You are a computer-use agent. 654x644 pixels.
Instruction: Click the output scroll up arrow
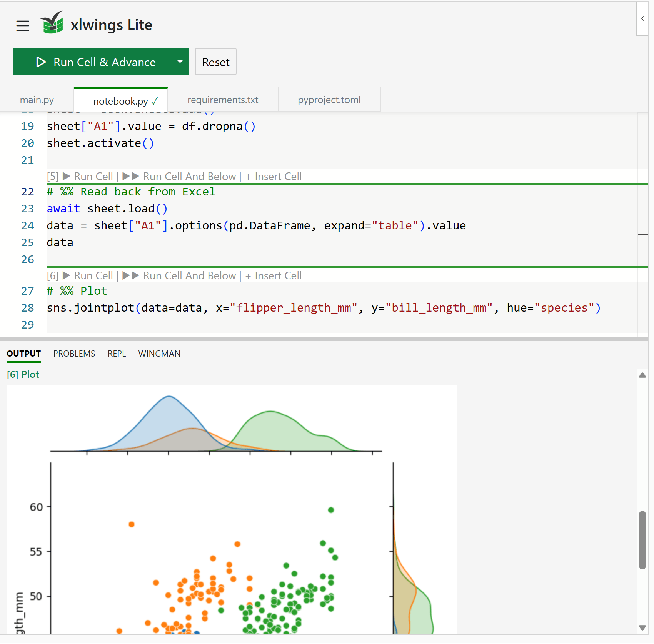642,375
